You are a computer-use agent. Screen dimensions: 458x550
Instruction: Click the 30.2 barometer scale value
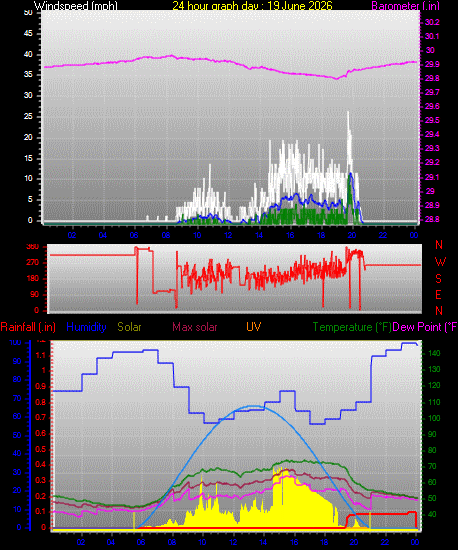point(432,22)
